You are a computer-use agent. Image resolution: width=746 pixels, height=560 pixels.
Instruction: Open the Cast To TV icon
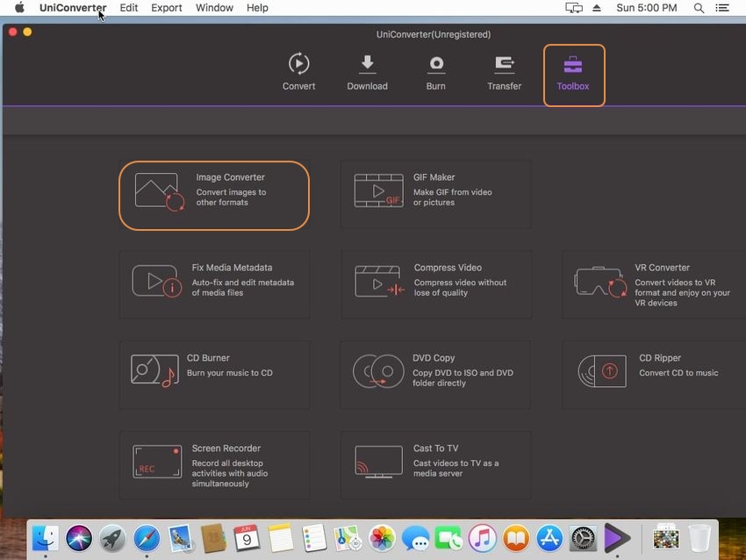378,462
